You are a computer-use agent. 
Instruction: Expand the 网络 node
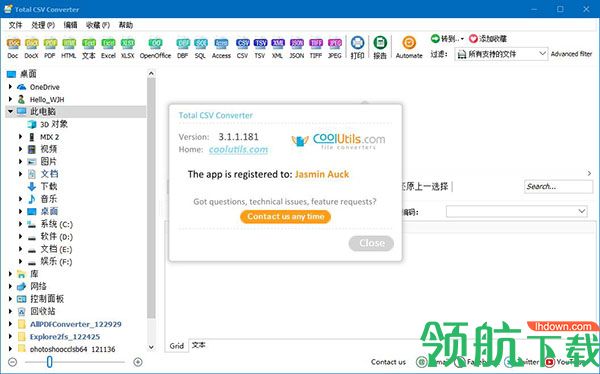pyautogui.click(x=10, y=286)
